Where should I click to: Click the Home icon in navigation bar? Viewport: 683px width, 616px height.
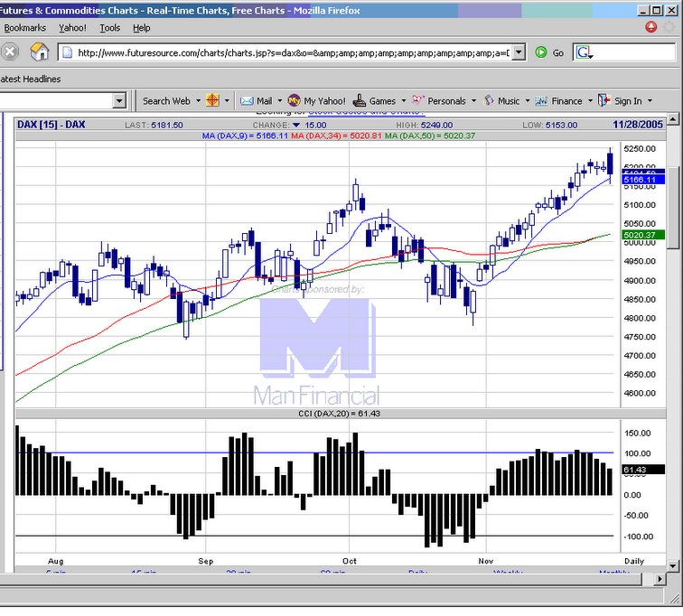click(x=39, y=51)
